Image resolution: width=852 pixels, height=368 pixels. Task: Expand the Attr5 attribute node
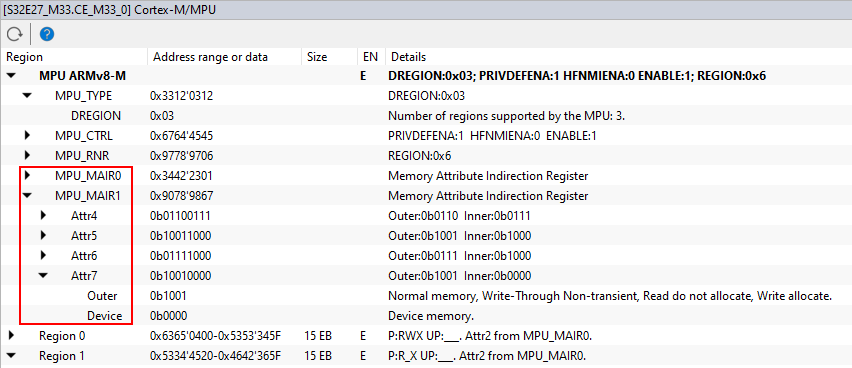(x=43, y=236)
